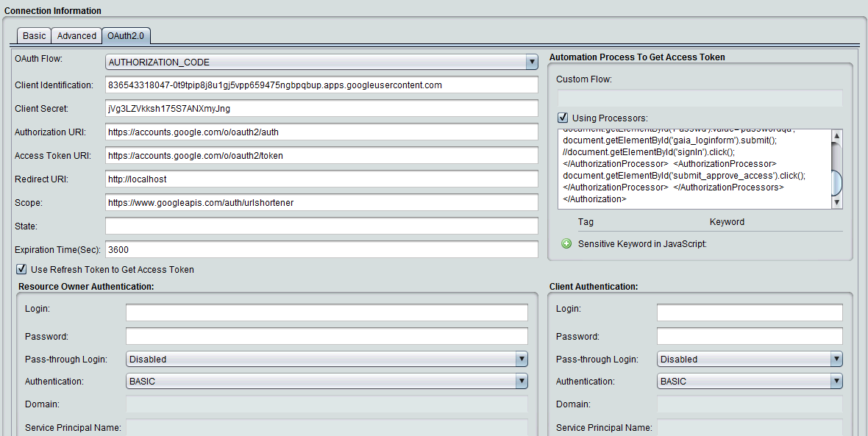
Task: Click into the Client Secret field
Action: tap(321, 108)
